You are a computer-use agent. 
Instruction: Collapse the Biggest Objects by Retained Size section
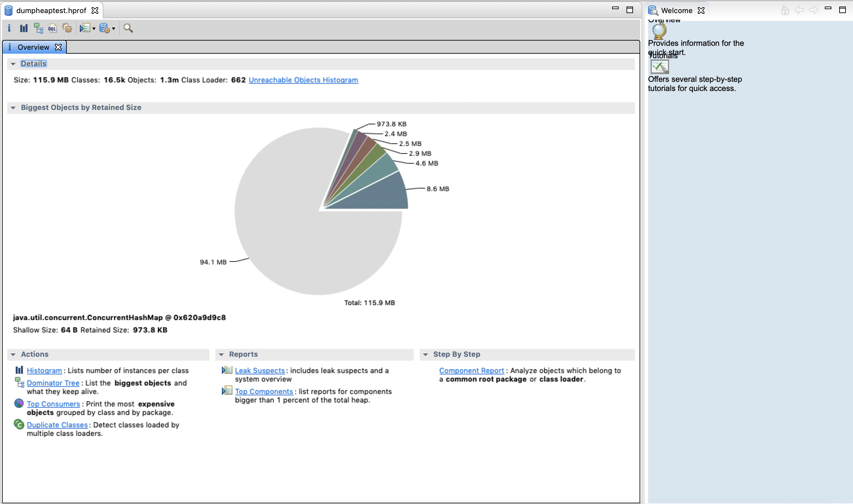coord(13,108)
